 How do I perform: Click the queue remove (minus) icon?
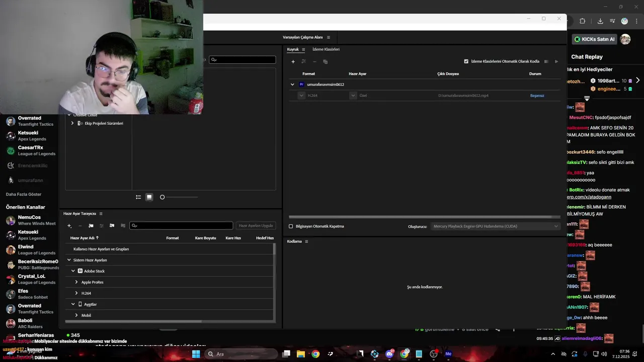click(314, 61)
